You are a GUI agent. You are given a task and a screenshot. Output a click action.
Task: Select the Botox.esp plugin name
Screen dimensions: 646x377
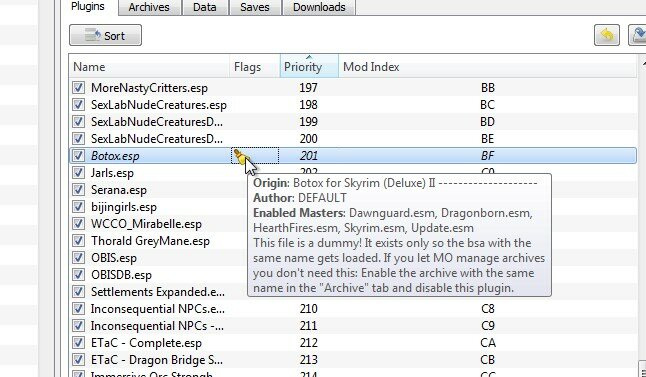tap(115, 156)
